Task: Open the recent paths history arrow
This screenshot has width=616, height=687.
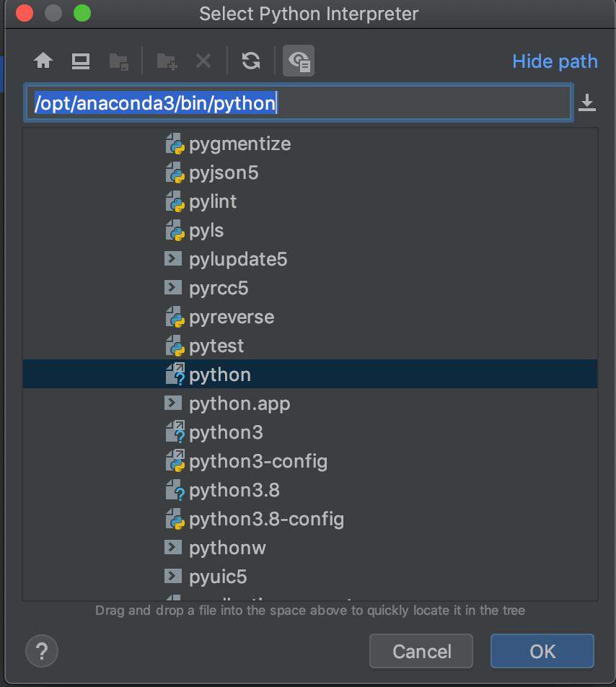Action: (586, 103)
